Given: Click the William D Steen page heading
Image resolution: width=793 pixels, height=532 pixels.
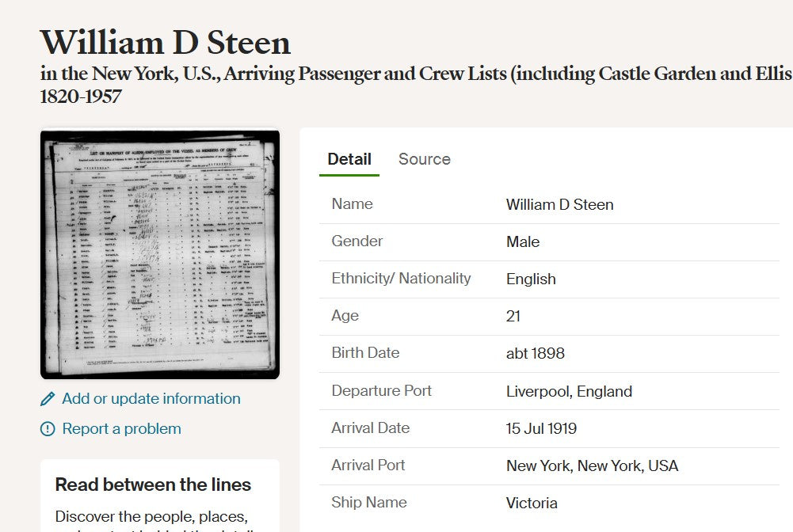Looking at the screenshot, I should (166, 42).
